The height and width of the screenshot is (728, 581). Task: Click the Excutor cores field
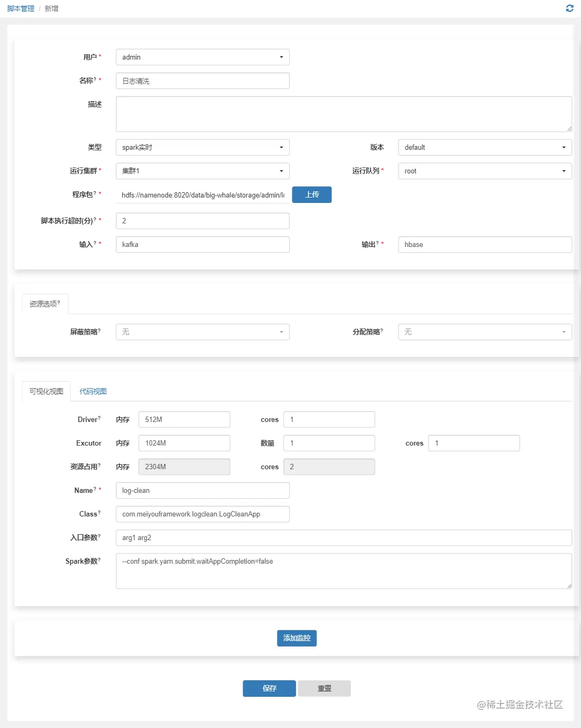(474, 443)
